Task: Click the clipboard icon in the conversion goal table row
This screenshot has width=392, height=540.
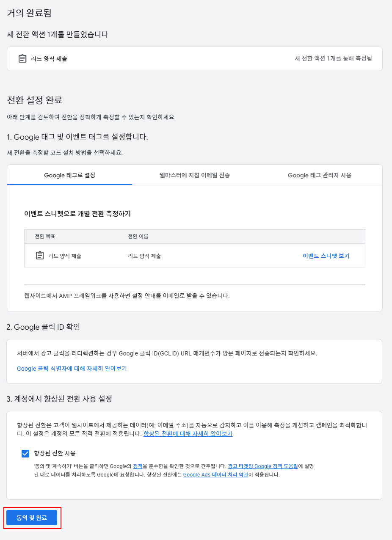Action: [x=40, y=256]
